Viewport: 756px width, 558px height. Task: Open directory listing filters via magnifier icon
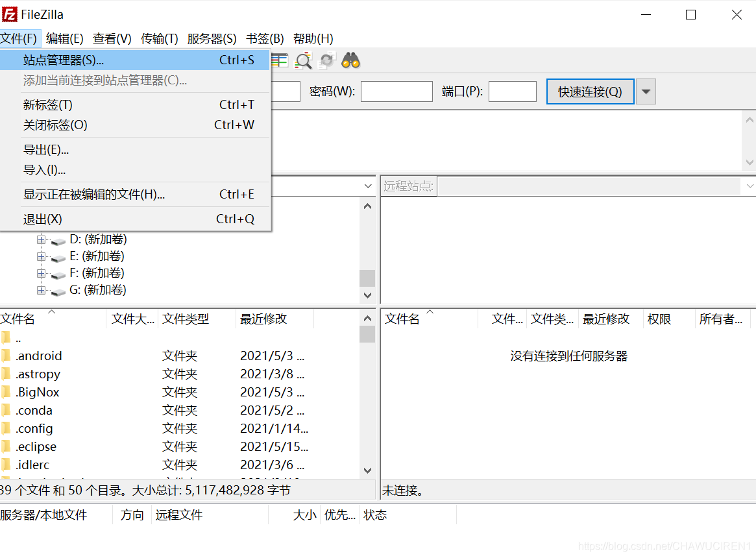pos(303,60)
